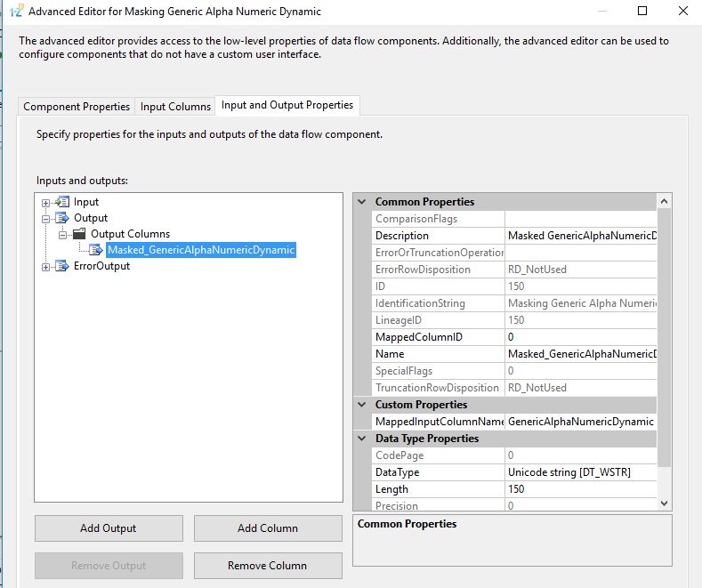
Task: Click the property grid scroll down arrow
Action: [664, 503]
